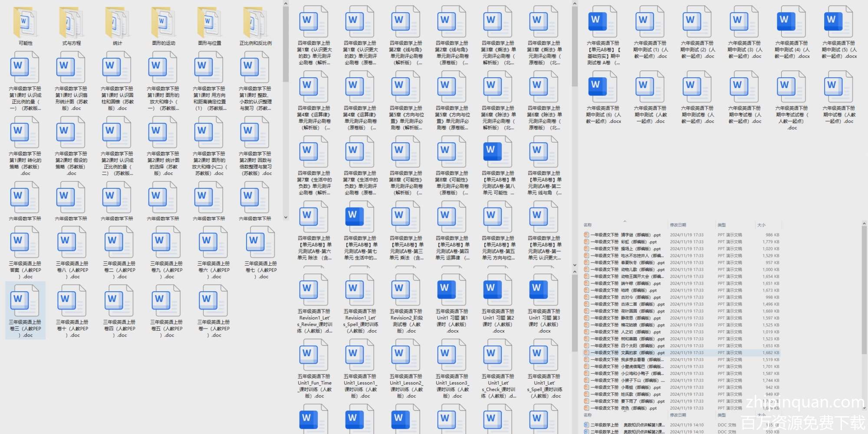The image size is (868, 434).
Task: Sort PPT list by 修改日期 column header
Action: pyautogui.click(x=678, y=225)
